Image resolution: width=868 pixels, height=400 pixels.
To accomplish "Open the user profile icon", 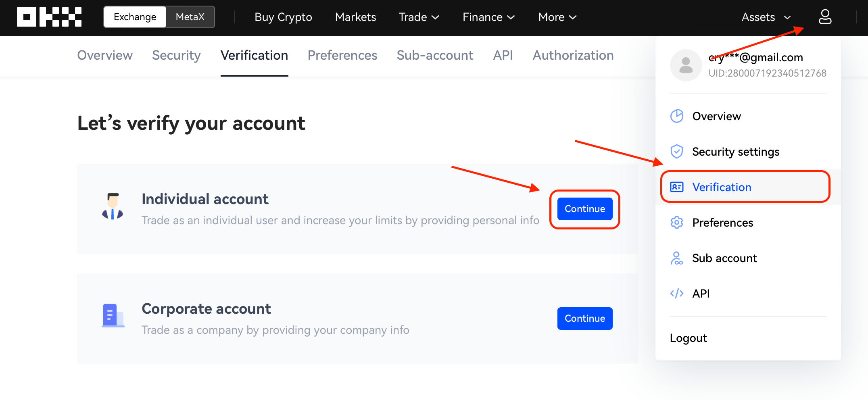I will (x=825, y=17).
